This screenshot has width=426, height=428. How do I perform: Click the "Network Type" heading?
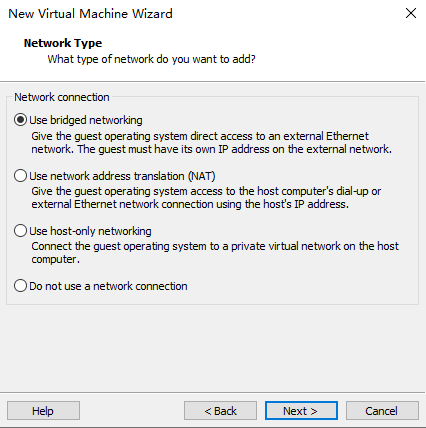tap(63, 43)
